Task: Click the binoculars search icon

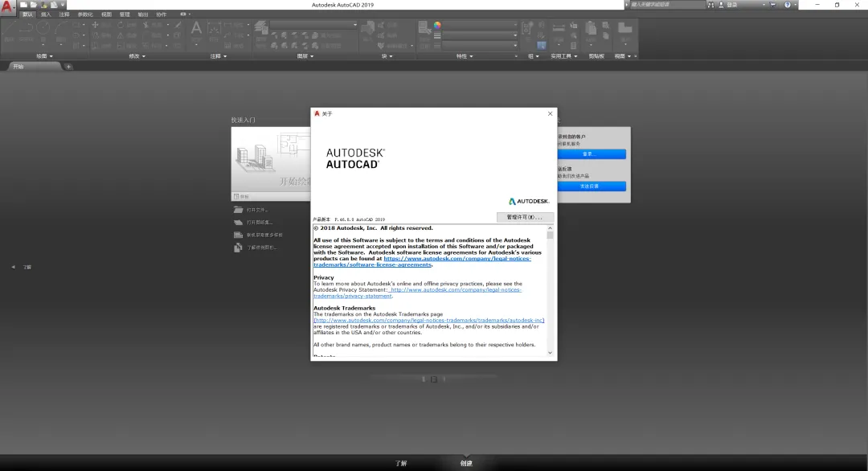Action: 711,5
